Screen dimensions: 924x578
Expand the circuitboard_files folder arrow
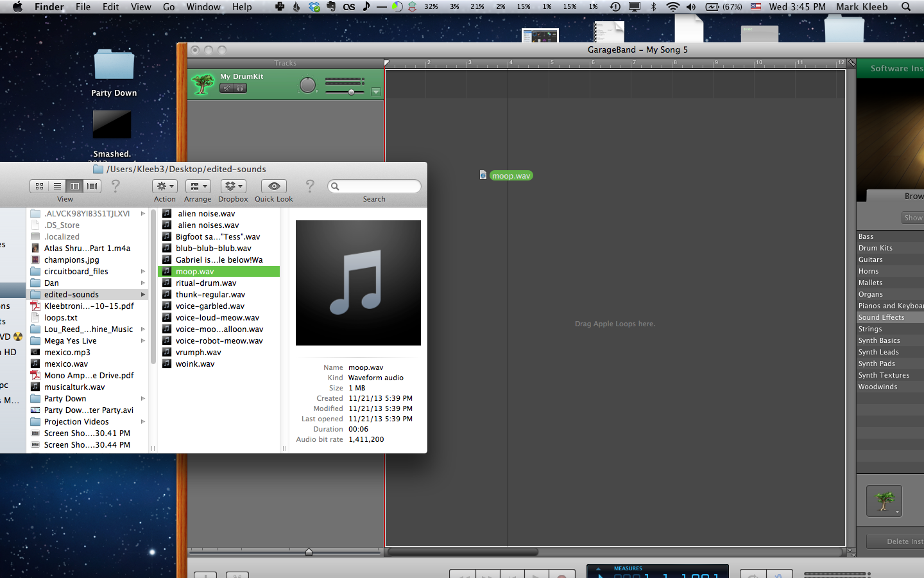click(x=142, y=271)
